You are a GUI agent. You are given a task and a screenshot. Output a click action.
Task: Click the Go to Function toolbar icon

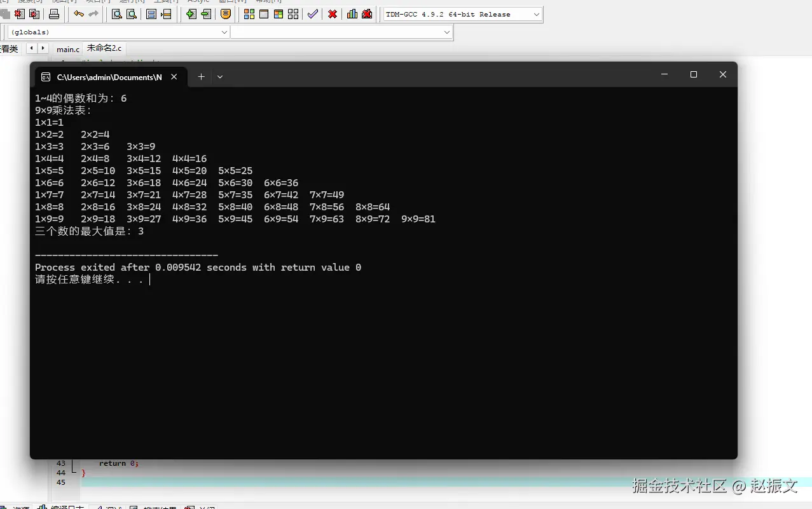151,14
